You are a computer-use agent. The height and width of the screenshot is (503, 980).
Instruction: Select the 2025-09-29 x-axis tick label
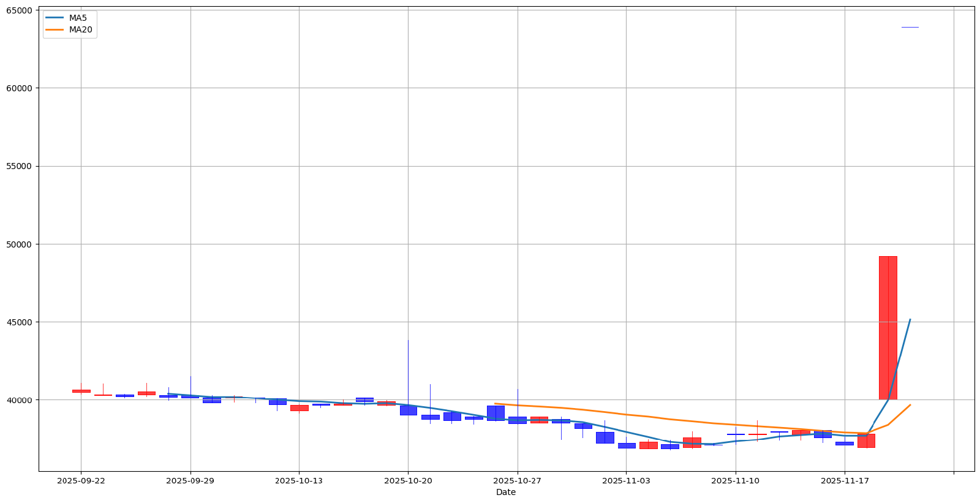click(190, 481)
